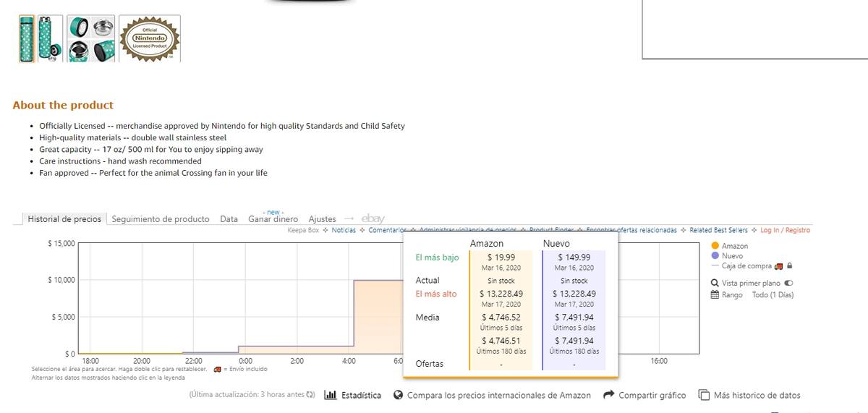Click the 22:00 time axis label

[x=194, y=361]
